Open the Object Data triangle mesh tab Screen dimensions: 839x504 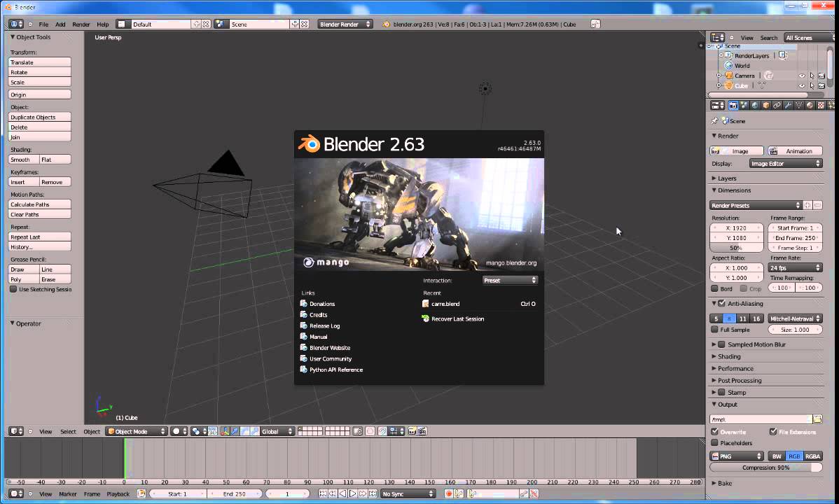click(x=799, y=106)
